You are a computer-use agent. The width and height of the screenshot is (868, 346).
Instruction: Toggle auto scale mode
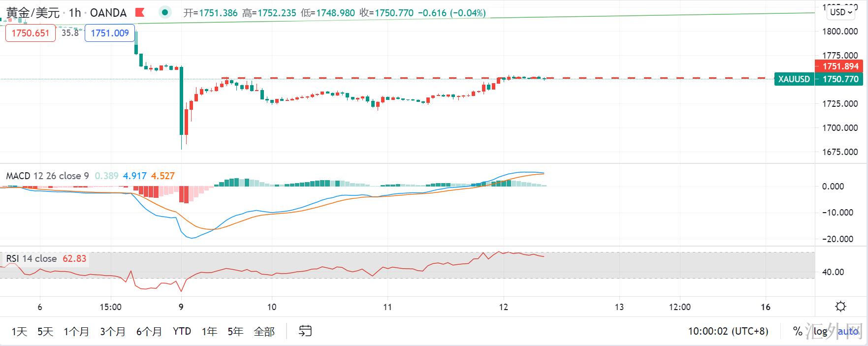pyautogui.click(x=848, y=331)
